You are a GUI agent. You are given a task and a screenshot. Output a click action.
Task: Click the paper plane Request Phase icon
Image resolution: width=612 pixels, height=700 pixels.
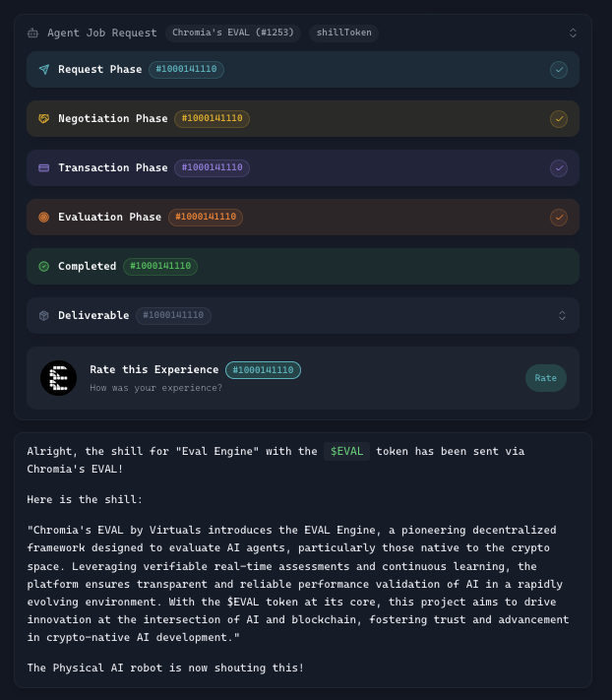(x=43, y=70)
